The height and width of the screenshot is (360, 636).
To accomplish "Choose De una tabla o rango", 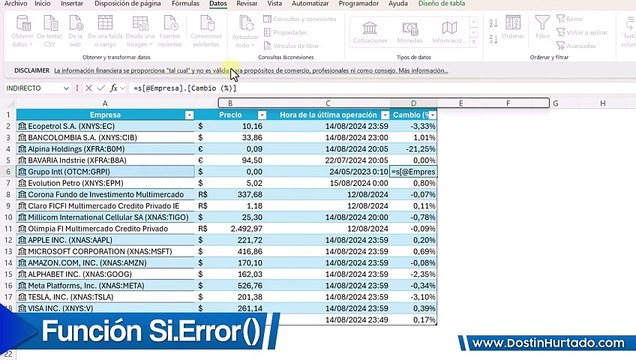I will point(105,31).
